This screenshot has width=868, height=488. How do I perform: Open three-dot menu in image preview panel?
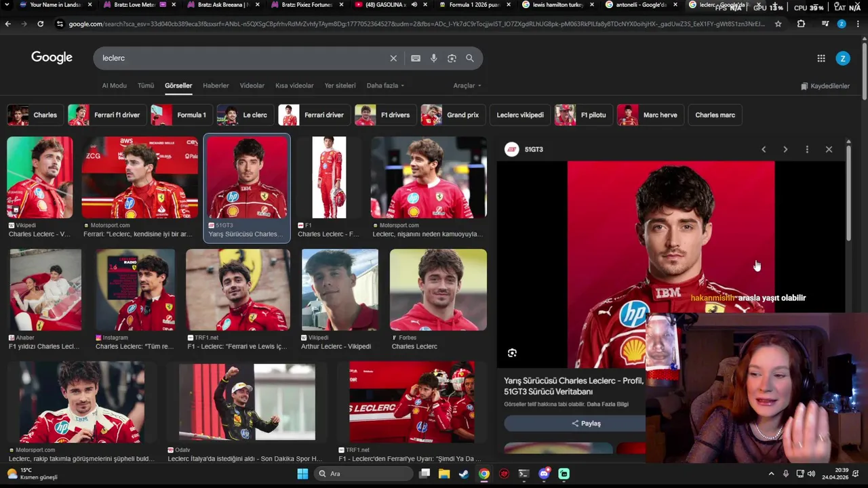(807, 149)
